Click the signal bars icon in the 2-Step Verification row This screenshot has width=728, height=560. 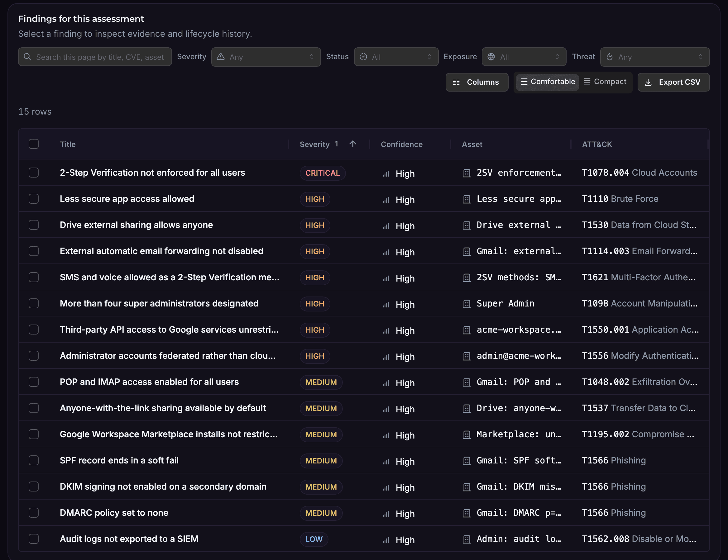coord(386,174)
